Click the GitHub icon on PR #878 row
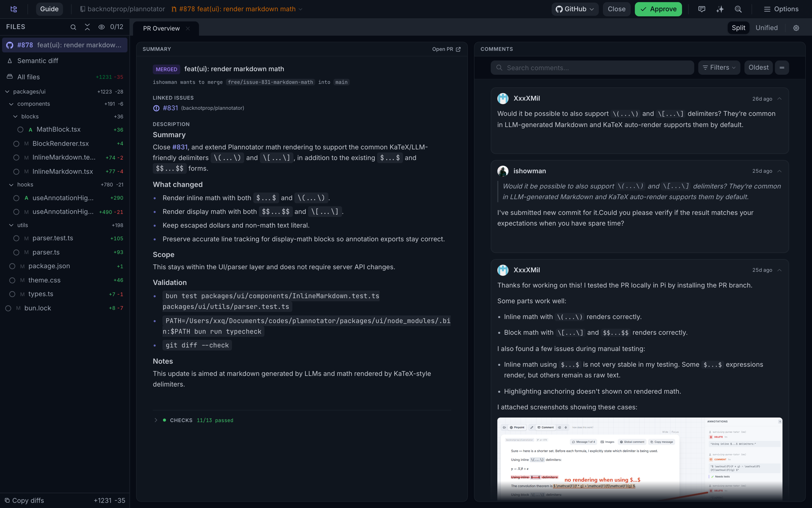Viewport: 812px width, 508px height. point(10,45)
